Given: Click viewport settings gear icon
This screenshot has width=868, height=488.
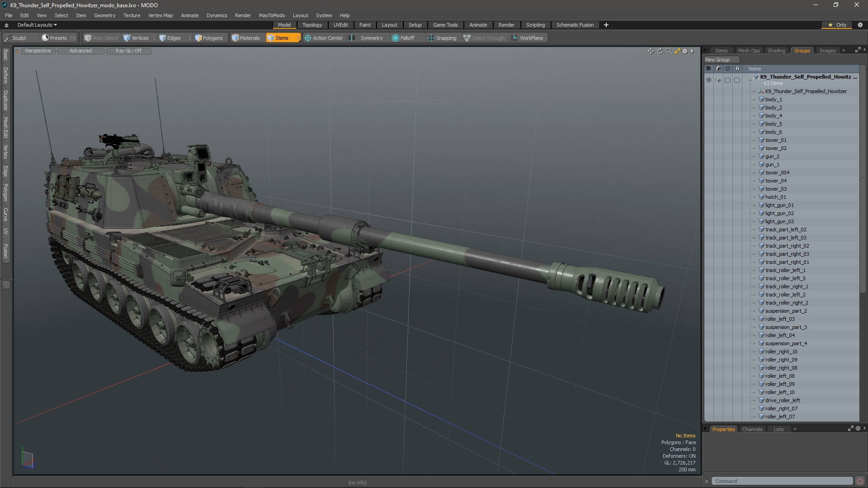Looking at the screenshot, I should (685, 51).
